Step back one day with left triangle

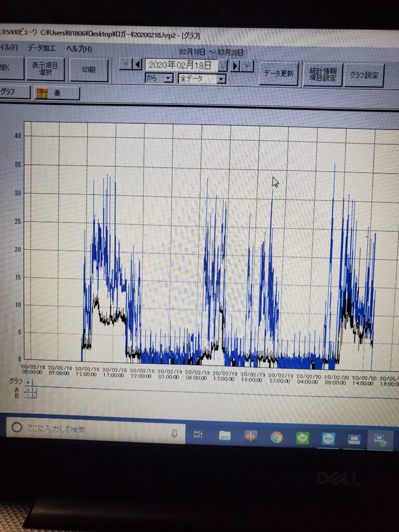(x=138, y=65)
